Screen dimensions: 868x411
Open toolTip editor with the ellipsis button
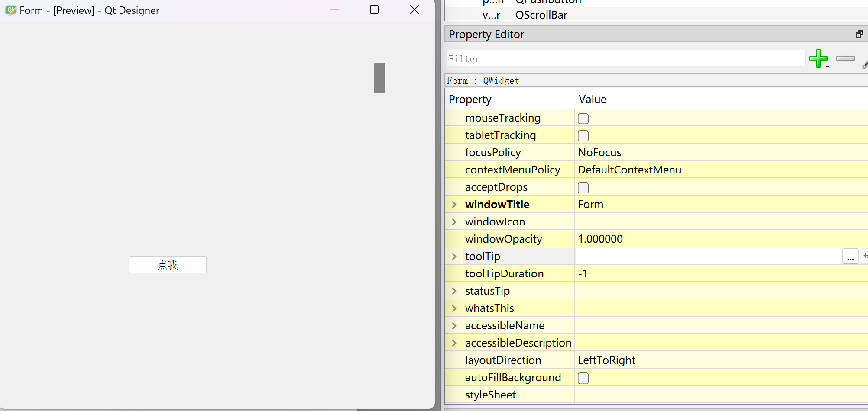(x=850, y=257)
